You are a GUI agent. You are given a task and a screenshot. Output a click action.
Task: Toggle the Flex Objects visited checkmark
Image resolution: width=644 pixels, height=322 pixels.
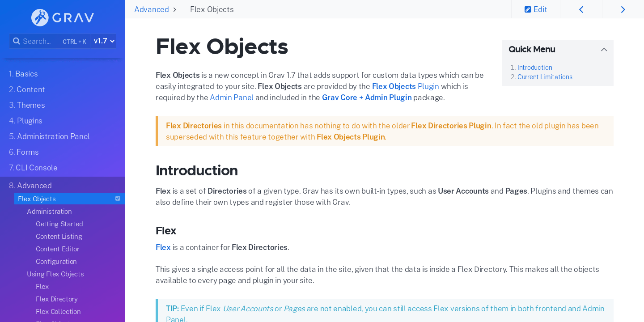tap(118, 199)
